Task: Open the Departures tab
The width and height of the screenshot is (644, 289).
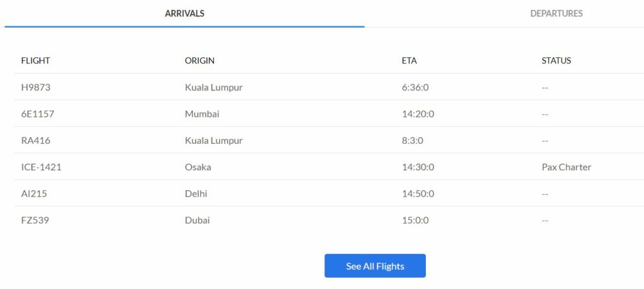Action: click(x=556, y=14)
